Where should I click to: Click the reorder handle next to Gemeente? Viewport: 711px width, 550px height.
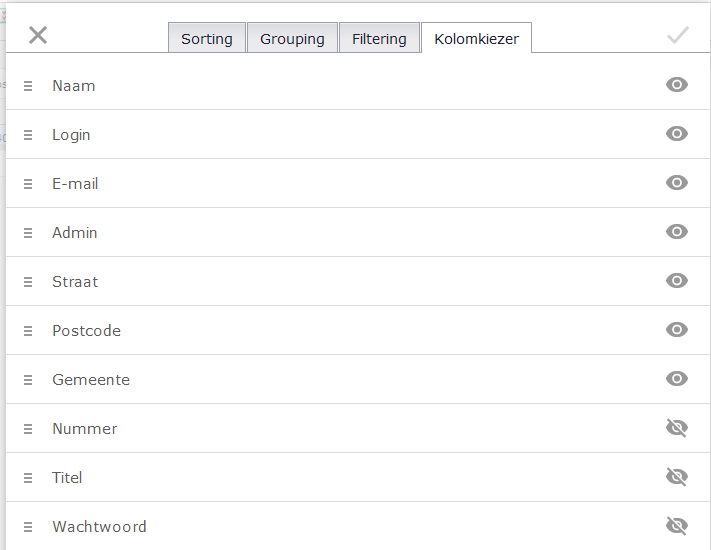(28, 380)
